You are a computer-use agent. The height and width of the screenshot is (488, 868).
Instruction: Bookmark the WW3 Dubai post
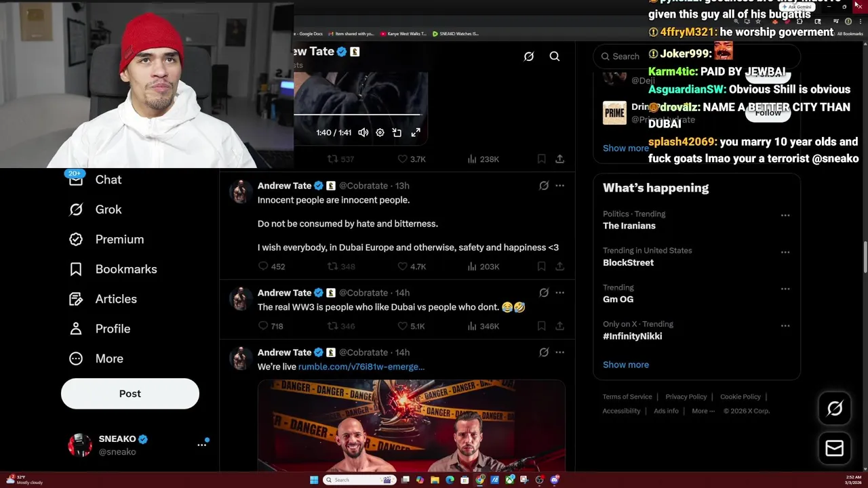pos(541,326)
